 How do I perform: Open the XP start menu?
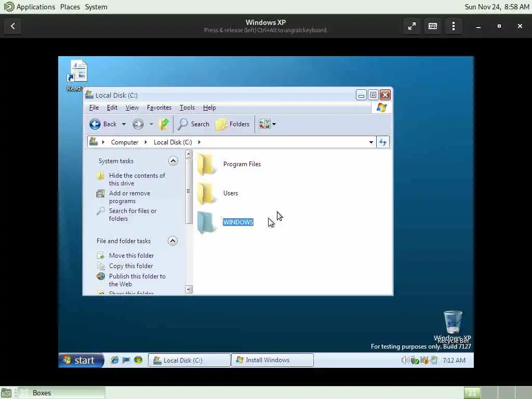(x=81, y=361)
